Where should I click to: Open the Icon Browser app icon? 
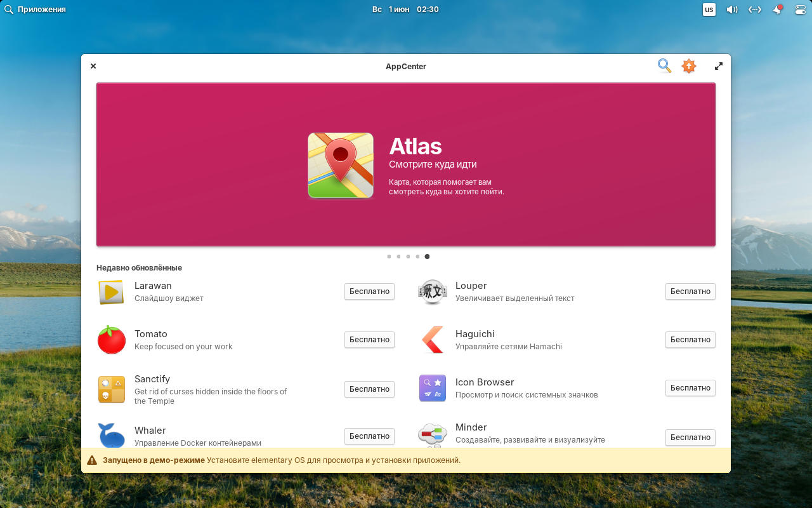coord(433,388)
